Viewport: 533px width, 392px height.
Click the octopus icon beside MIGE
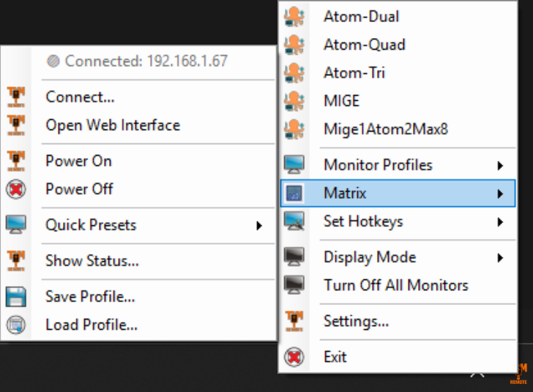click(294, 101)
